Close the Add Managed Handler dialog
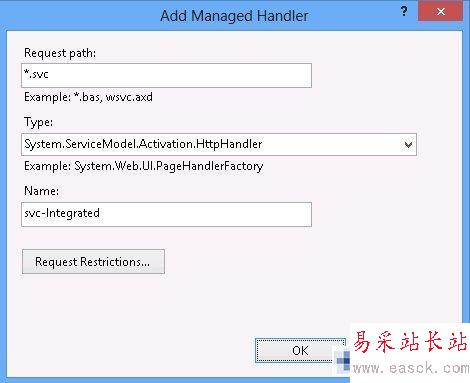 click(x=440, y=12)
